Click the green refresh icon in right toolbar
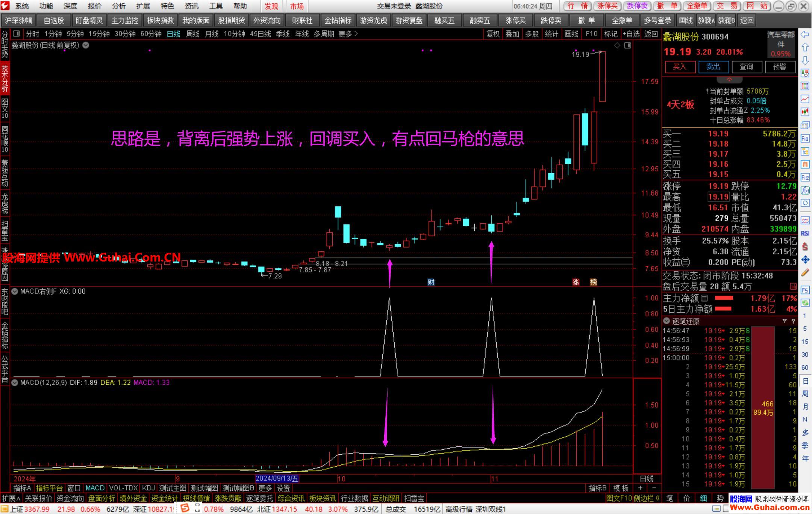The width and height of the screenshot is (812, 514). (x=805, y=303)
